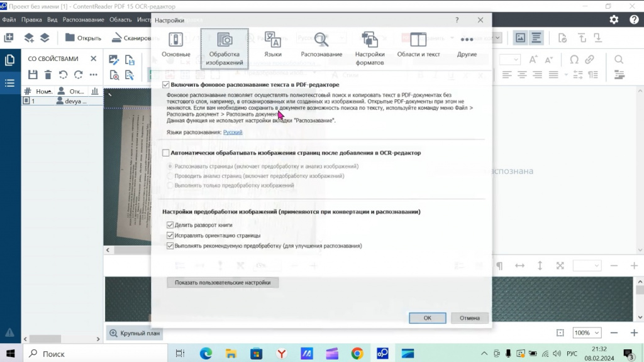Uncheck Делить разворот книги
Viewport: 644px width, 362px height.
170,225
